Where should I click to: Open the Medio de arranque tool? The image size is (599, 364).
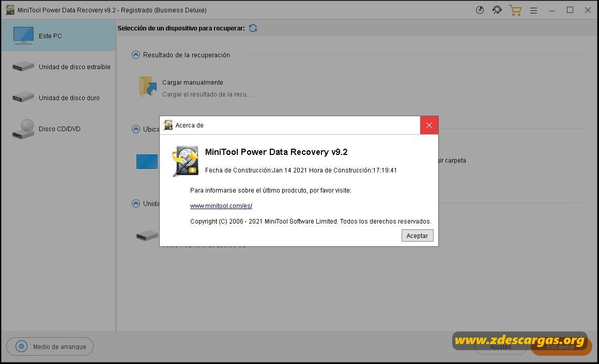(x=50, y=346)
